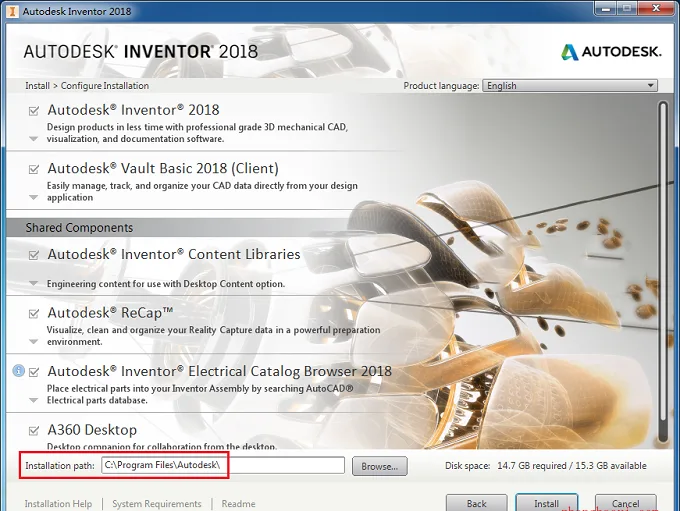Expand Autodesk Inventor 2018 options arrow
The image size is (680, 511).
pyautogui.click(x=33, y=139)
